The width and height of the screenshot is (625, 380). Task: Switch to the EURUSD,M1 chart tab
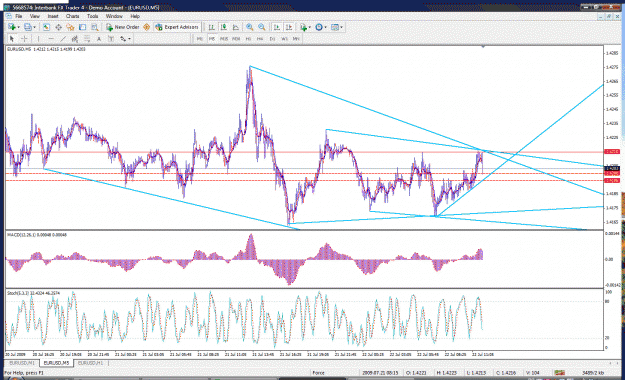pos(22,363)
